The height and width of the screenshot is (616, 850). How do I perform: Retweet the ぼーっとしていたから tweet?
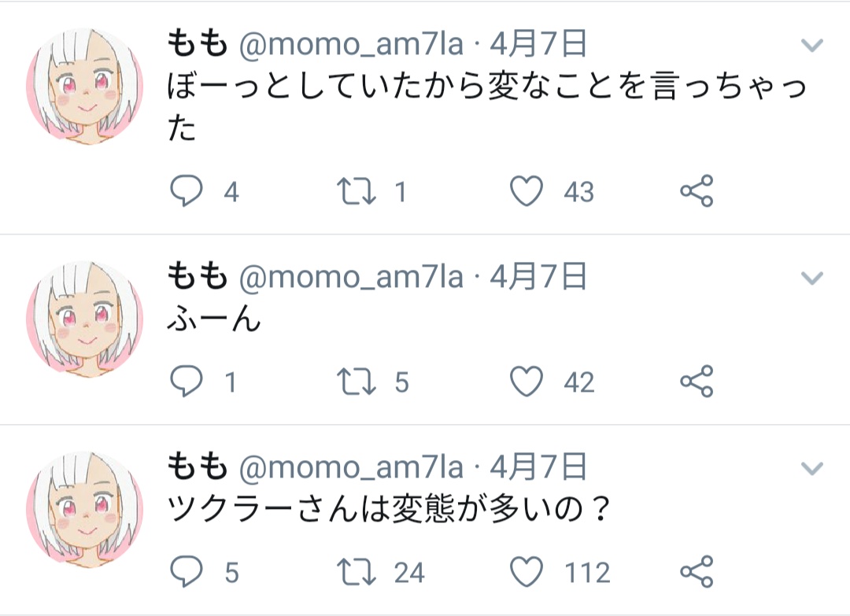click(x=357, y=192)
